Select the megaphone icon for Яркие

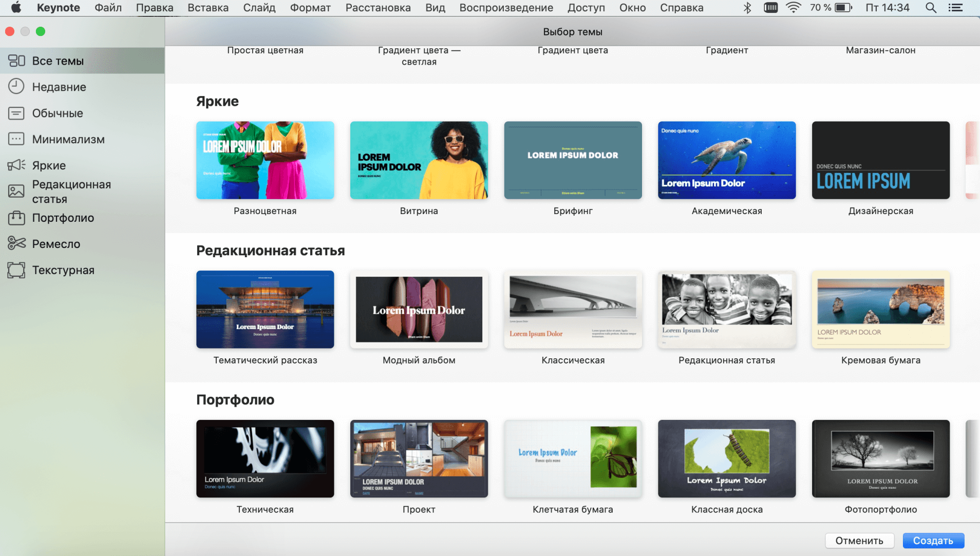point(16,165)
